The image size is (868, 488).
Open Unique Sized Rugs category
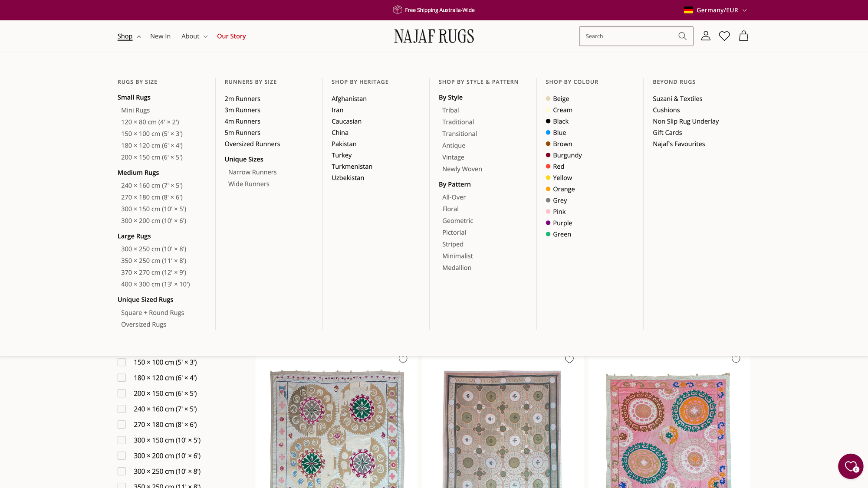coord(145,300)
